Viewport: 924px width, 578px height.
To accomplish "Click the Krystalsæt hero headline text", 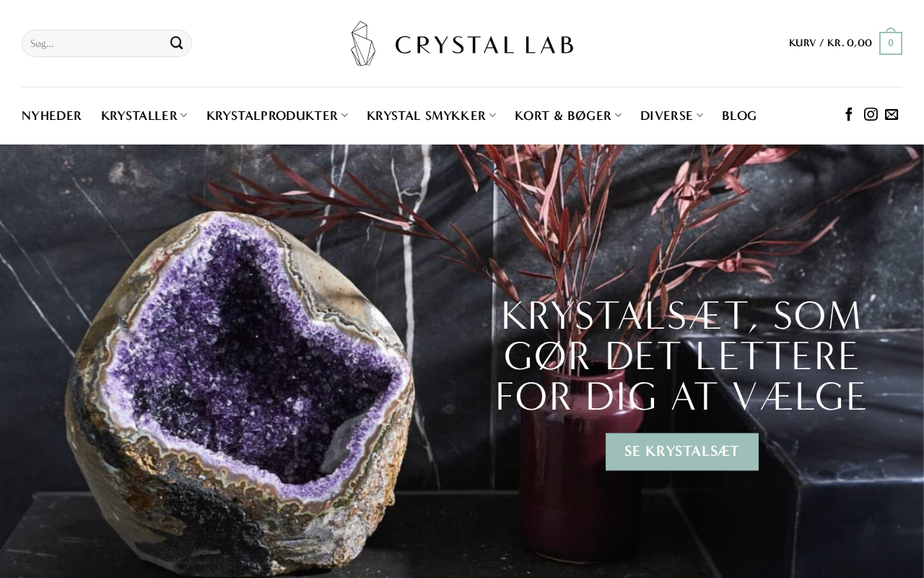I will (x=681, y=356).
